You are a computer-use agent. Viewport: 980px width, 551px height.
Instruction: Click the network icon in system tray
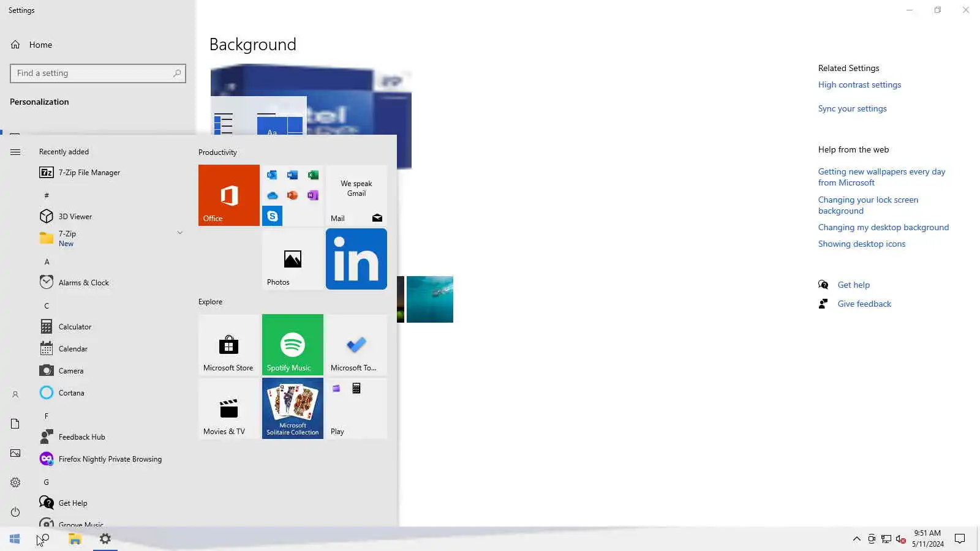click(x=886, y=539)
